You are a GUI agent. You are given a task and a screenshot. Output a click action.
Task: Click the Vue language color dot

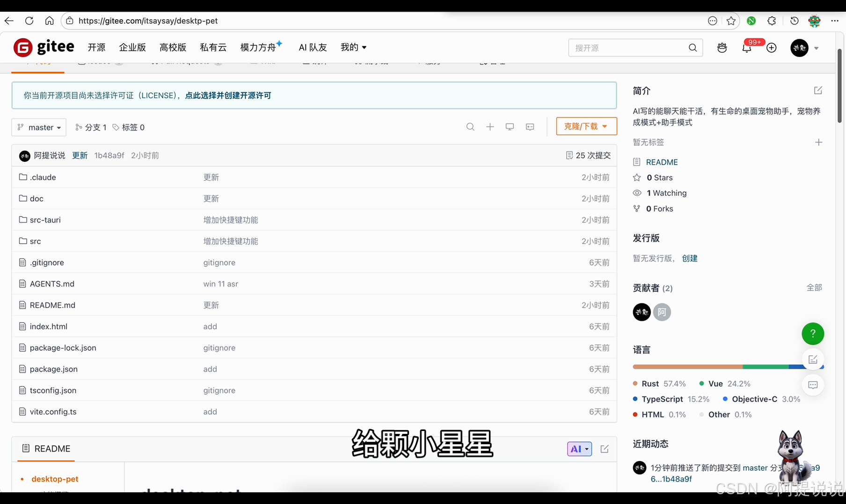tap(701, 383)
